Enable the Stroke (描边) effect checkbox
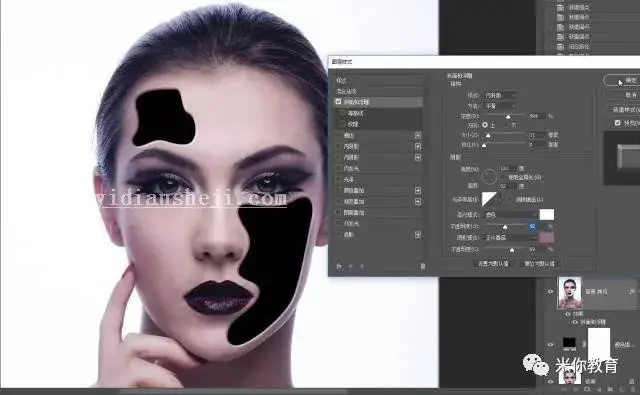The width and height of the screenshot is (640, 395). [x=338, y=135]
